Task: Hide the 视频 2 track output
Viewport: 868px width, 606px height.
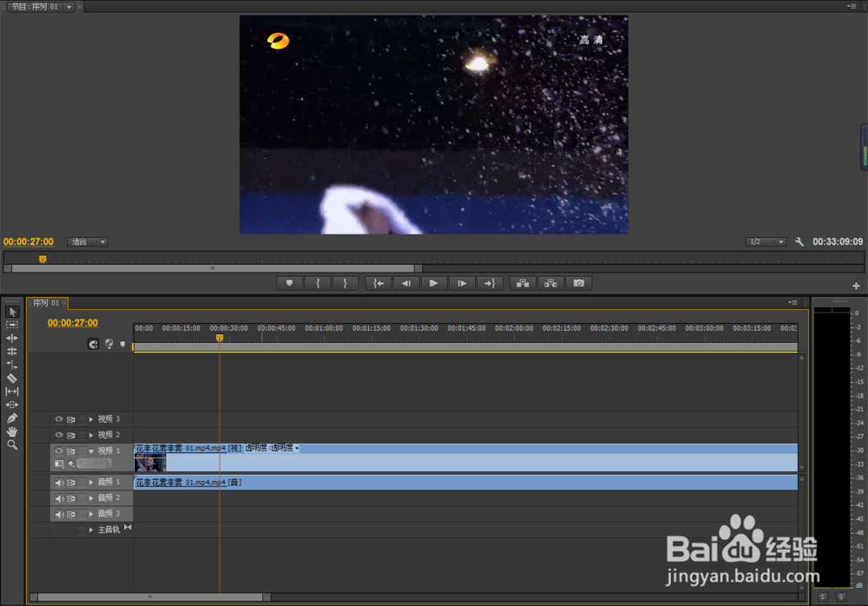Action: coord(59,435)
